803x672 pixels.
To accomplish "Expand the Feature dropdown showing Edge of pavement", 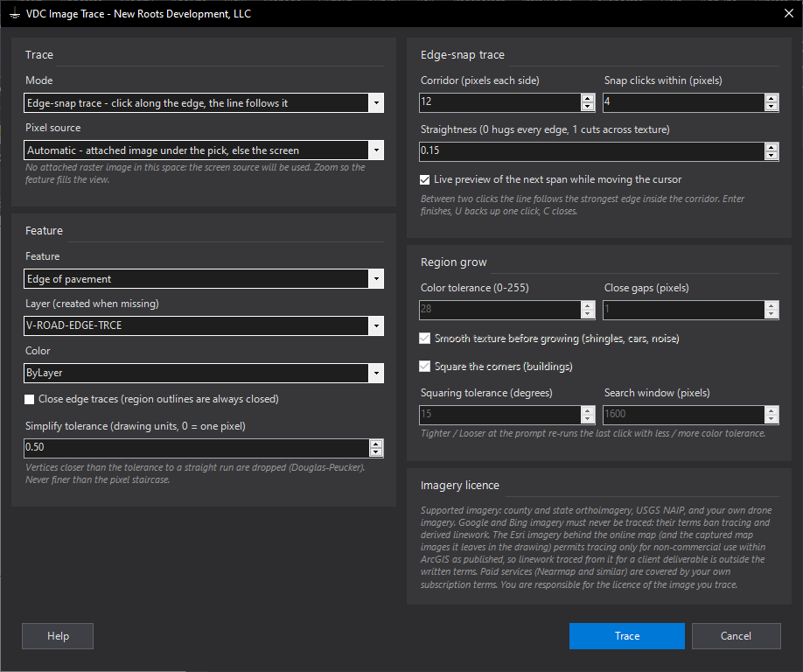I will click(376, 279).
